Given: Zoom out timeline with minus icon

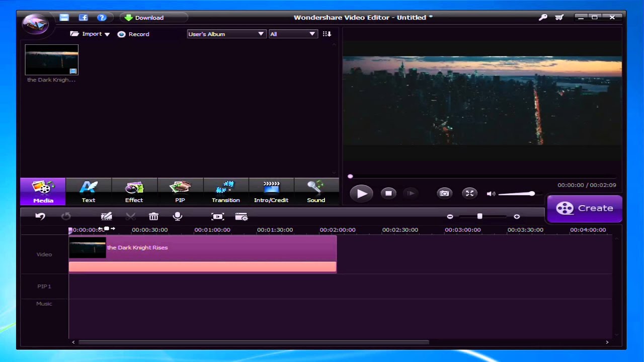Looking at the screenshot, I should pyautogui.click(x=450, y=216).
